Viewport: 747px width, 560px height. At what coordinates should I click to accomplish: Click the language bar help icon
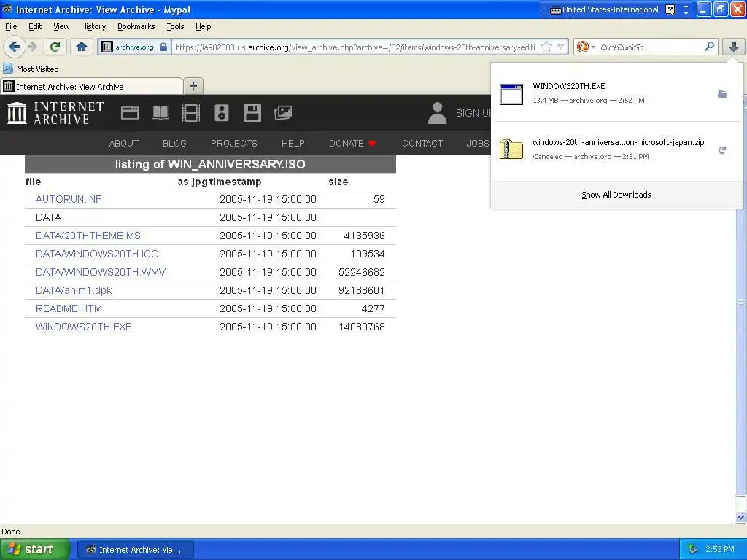pyautogui.click(x=670, y=9)
